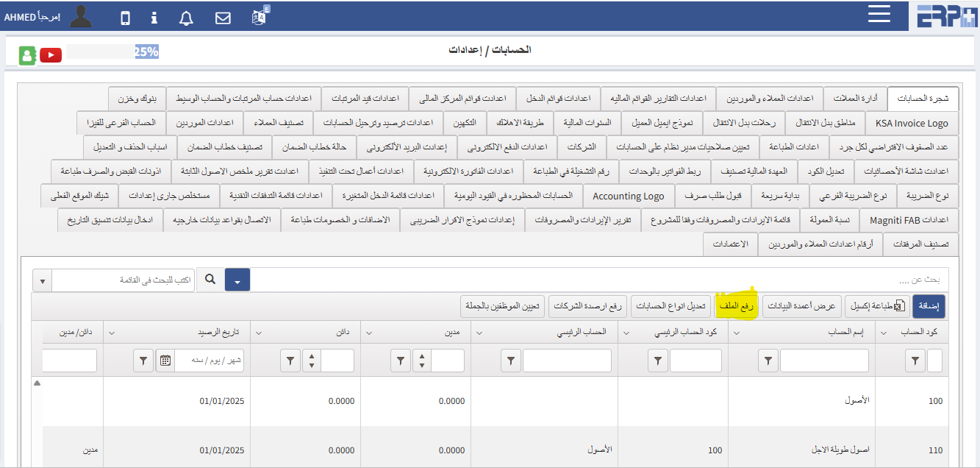The height and width of the screenshot is (468, 980).
Task: Expand the كود الحساب column header dropdown
Action: pyautogui.click(x=884, y=332)
